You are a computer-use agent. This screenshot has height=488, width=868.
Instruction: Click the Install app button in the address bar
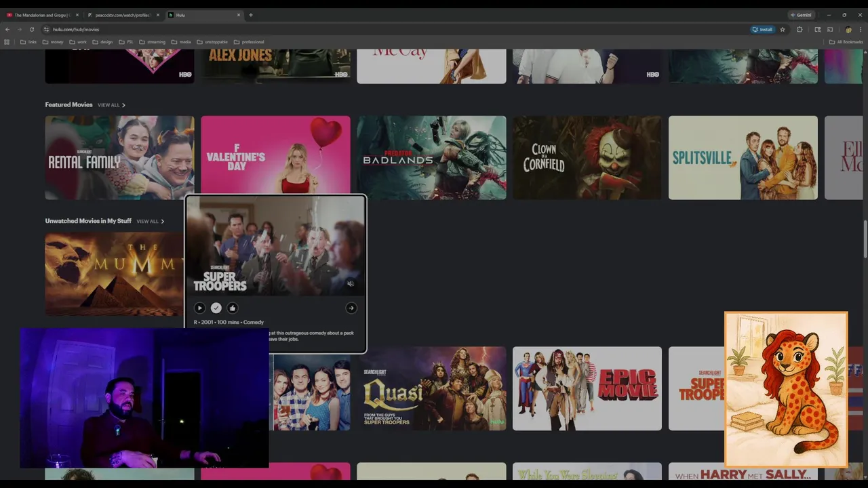pyautogui.click(x=762, y=29)
